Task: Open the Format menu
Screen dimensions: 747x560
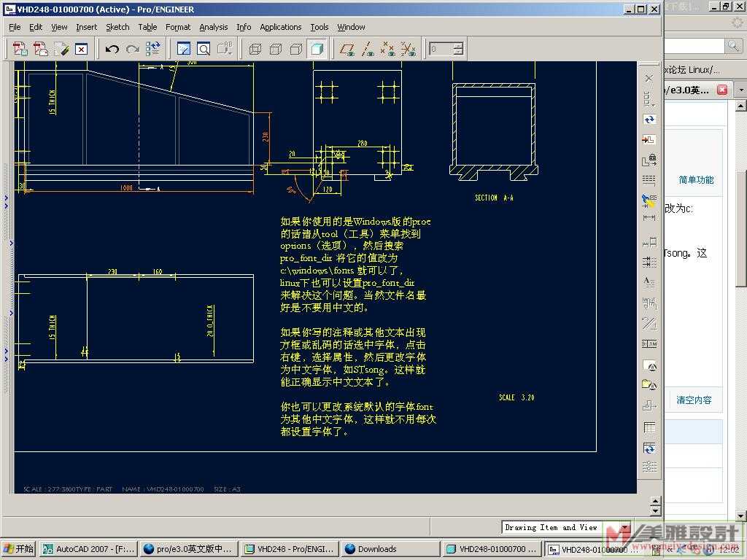Action: [x=178, y=27]
